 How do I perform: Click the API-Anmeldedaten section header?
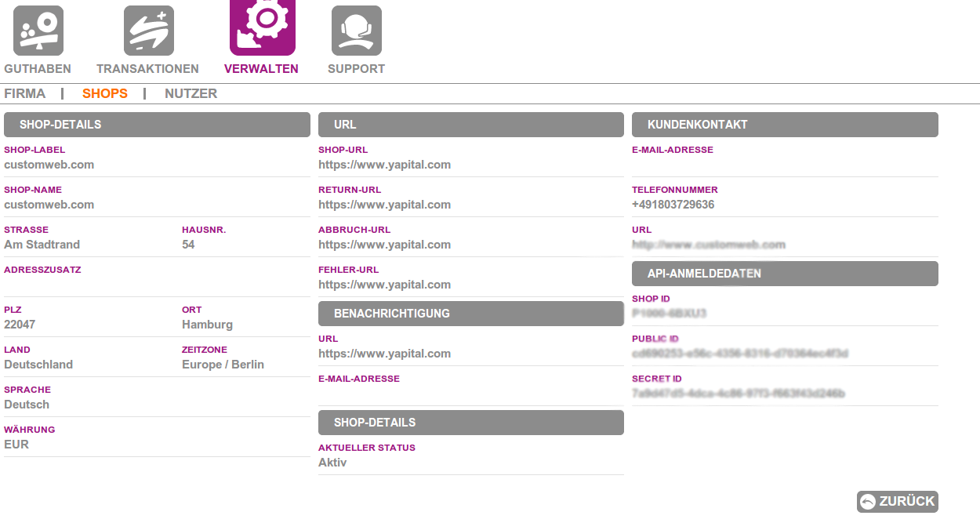[x=784, y=274]
